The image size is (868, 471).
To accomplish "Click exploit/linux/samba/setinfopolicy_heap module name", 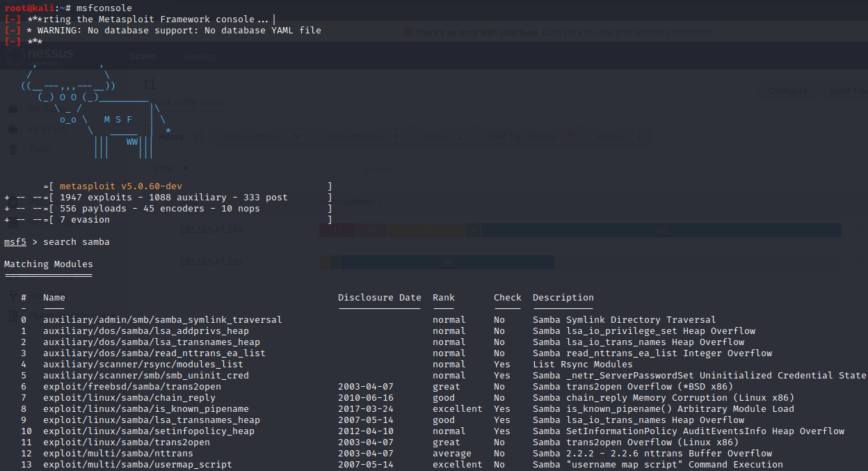I will click(149, 431).
